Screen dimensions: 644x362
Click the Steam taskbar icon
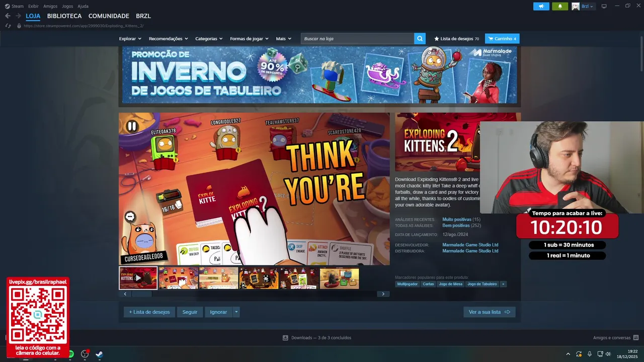100,354
